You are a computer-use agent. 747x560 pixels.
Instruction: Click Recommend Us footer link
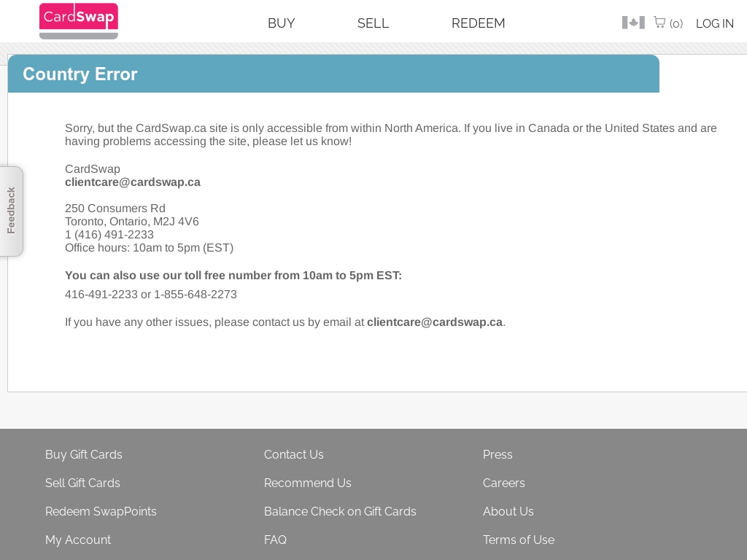[308, 483]
